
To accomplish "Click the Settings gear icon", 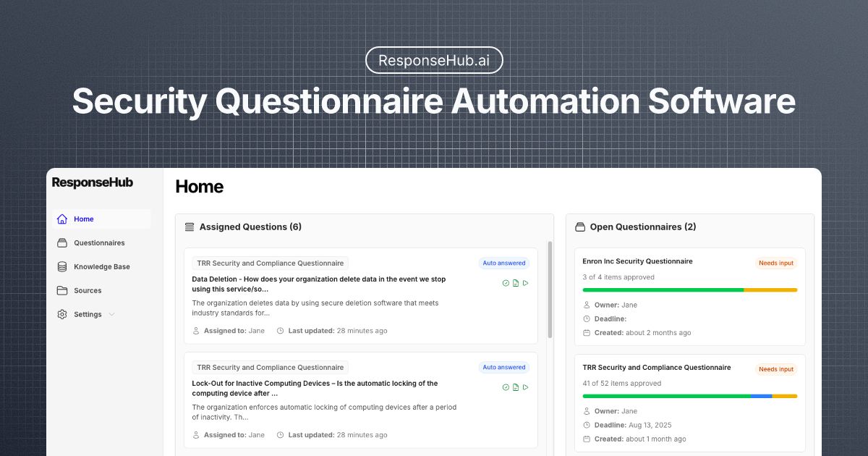I will coord(62,315).
